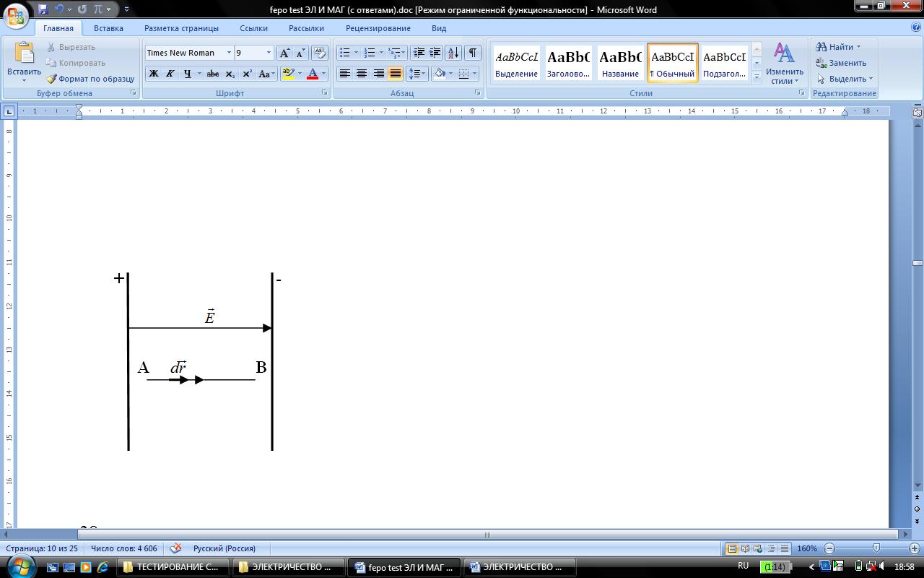Increase paragraph indent

click(435, 53)
